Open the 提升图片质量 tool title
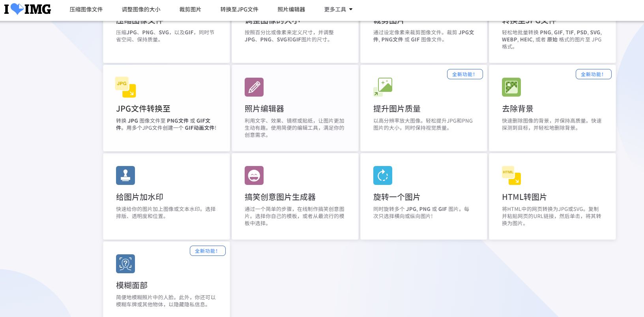Image resolution: width=644 pixels, height=317 pixels. [397, 109]
